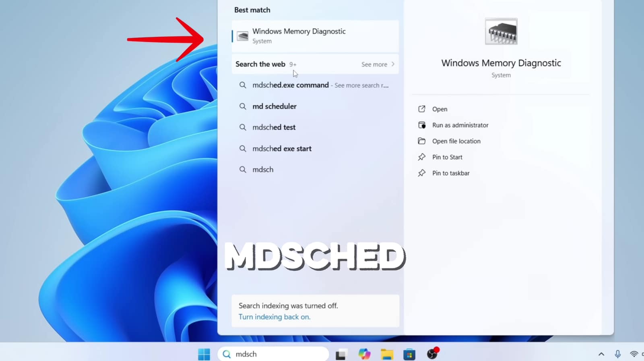The width and height of the screenshot is (644, 361).
Task: Click search icon beside 'mdsch' suggestion
Action: (243, 170)
